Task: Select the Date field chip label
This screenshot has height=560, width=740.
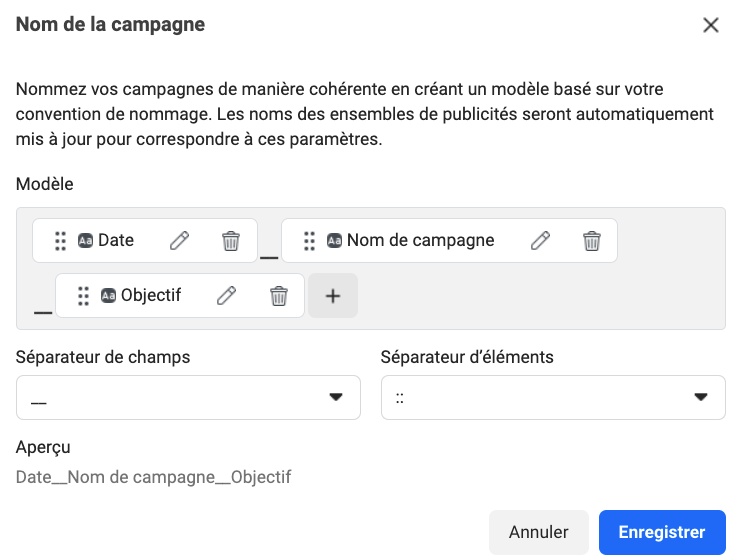Action: point(116,240)
